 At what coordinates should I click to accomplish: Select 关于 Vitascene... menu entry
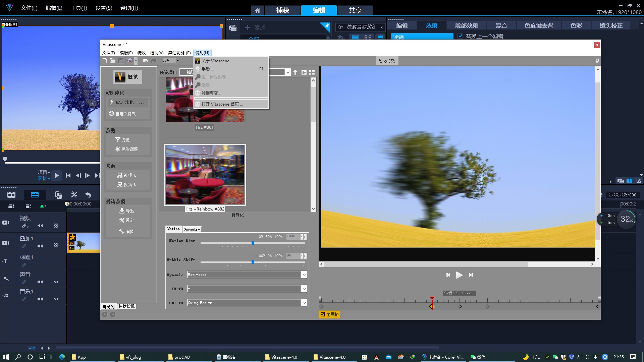[231, 61]
